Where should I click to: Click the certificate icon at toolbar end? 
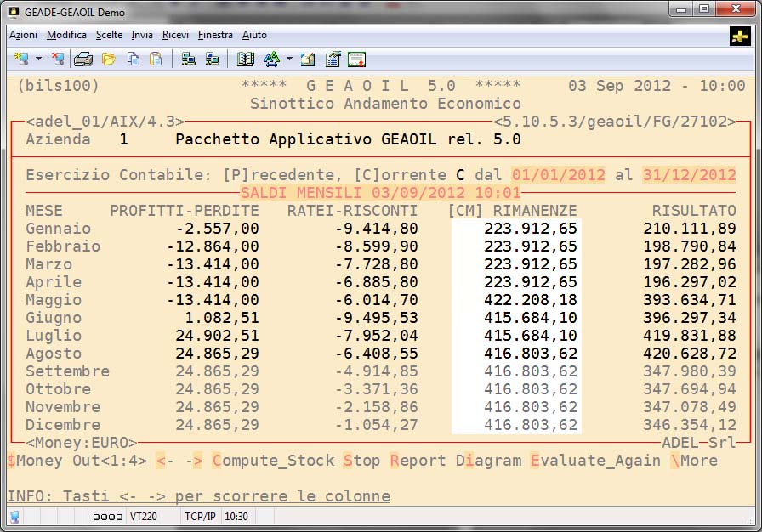click(x=356, y=59)
